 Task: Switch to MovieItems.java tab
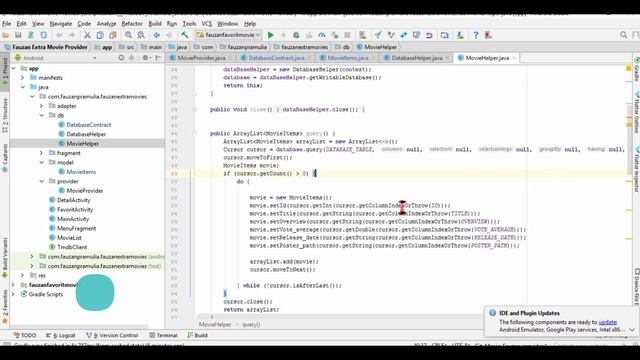coord(348,58)
